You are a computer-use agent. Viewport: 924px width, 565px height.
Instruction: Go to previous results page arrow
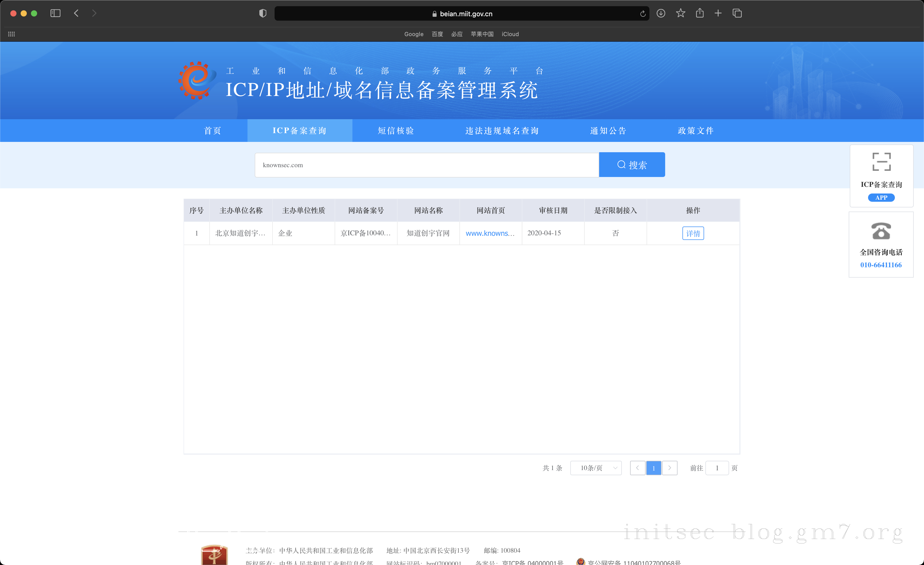coord(637,468)
